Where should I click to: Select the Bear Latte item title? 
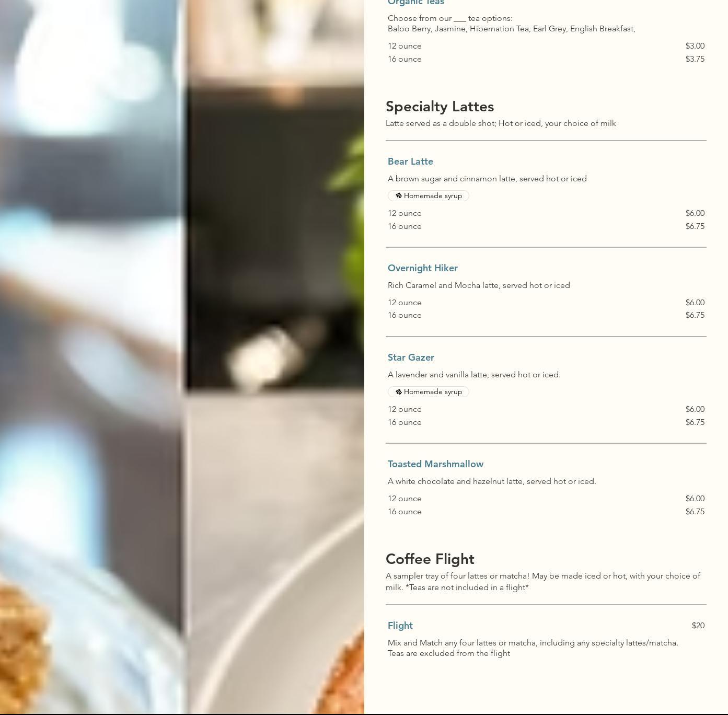point(410,162)
